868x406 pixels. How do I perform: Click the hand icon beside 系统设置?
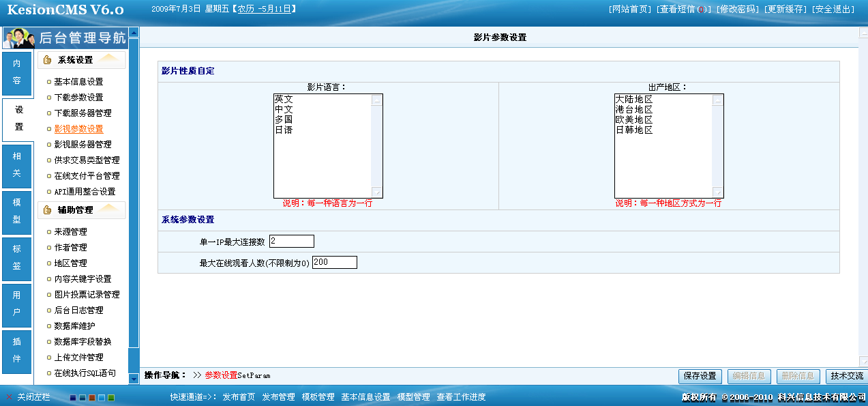(47, 60)
